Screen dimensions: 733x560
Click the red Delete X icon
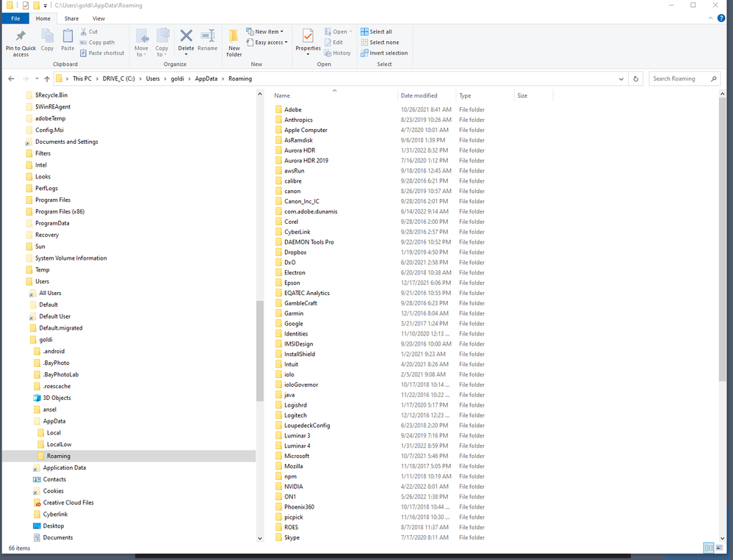point(186,36)
